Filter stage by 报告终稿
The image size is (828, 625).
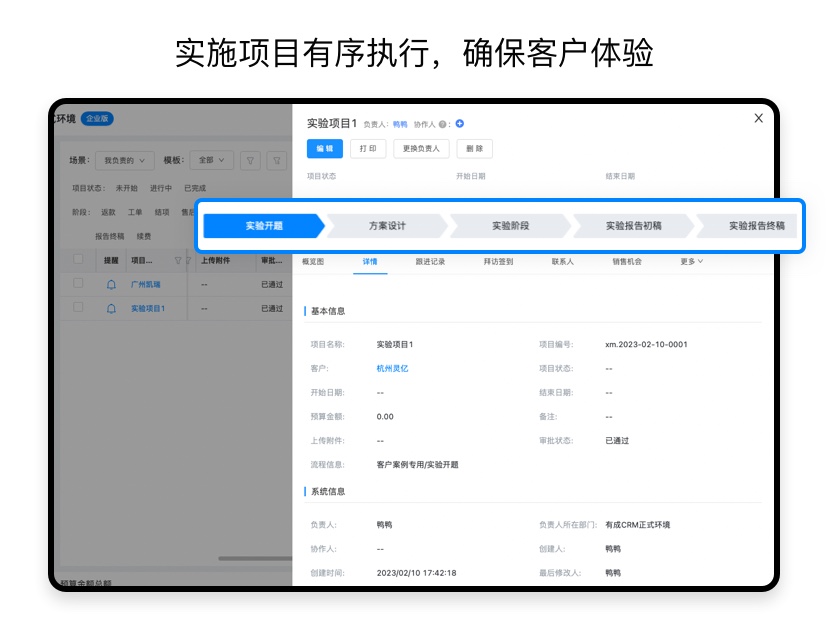coord(109,236)
